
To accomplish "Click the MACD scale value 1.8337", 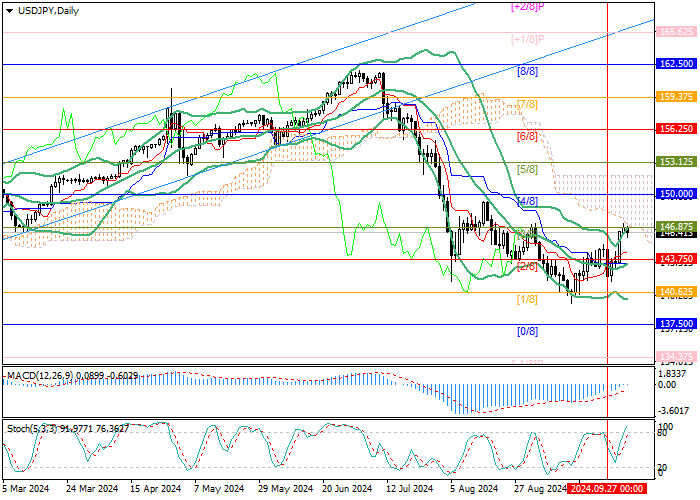I will 671,374.
